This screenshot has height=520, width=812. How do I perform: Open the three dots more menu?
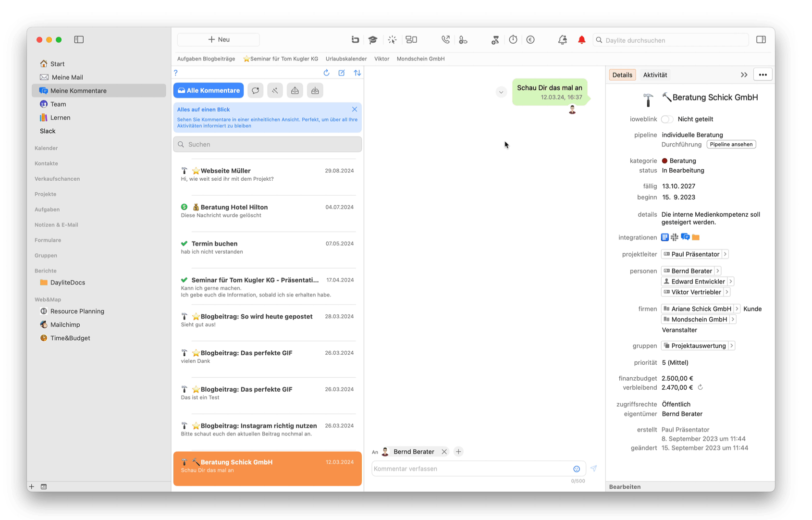pos(763,75)
